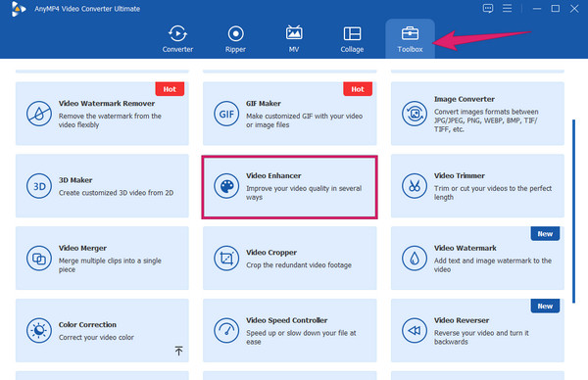Screen dimensions: 588x380
Task: Open Video Watermark Remover tool title
Action: (107, 104)
